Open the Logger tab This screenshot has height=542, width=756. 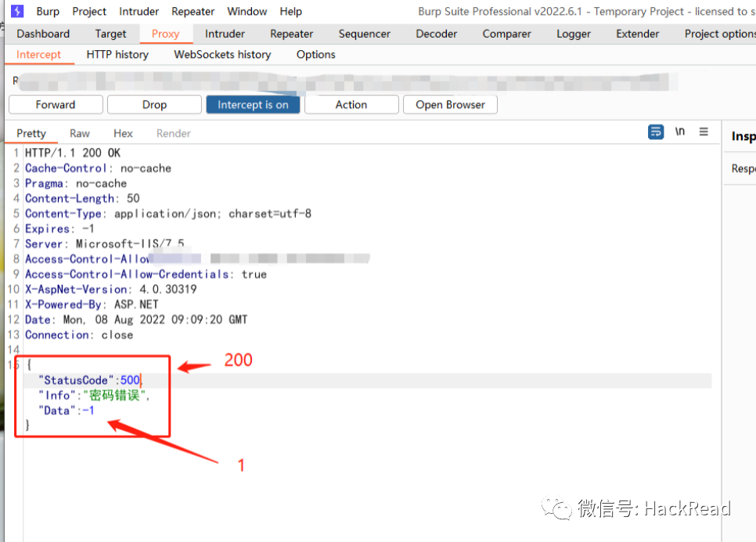[x=574, y=34]
